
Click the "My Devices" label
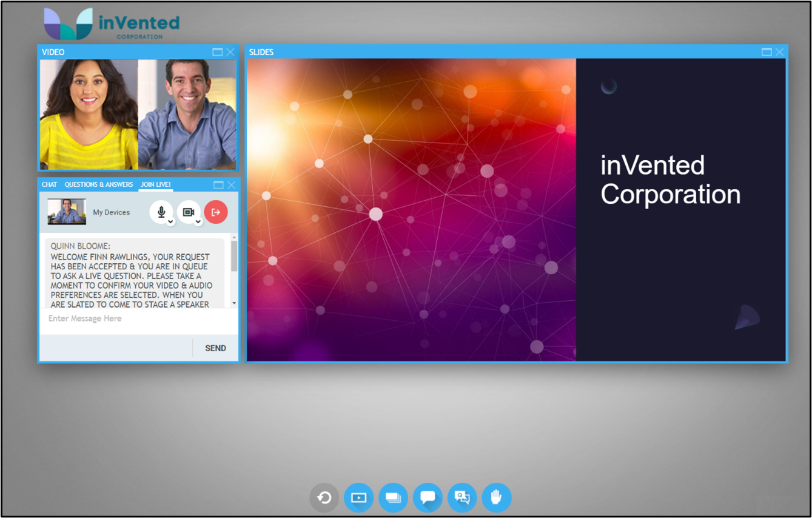[x=112, y=212]
